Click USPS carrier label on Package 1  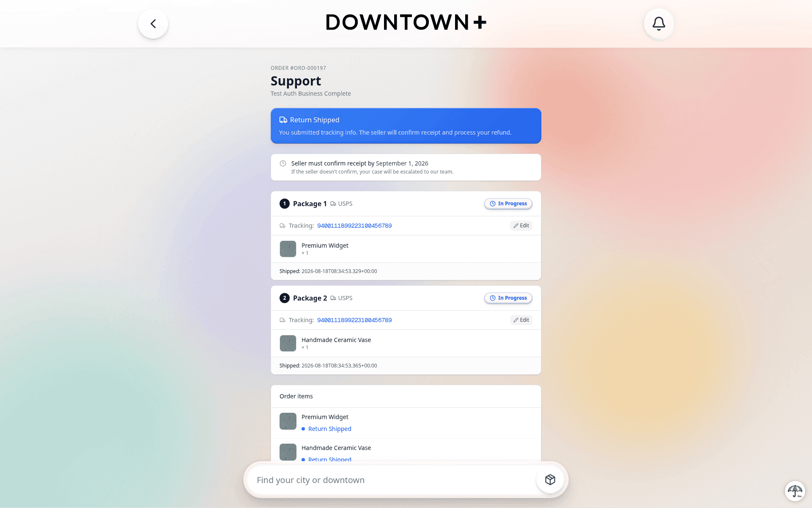click(x=345, y=204)
